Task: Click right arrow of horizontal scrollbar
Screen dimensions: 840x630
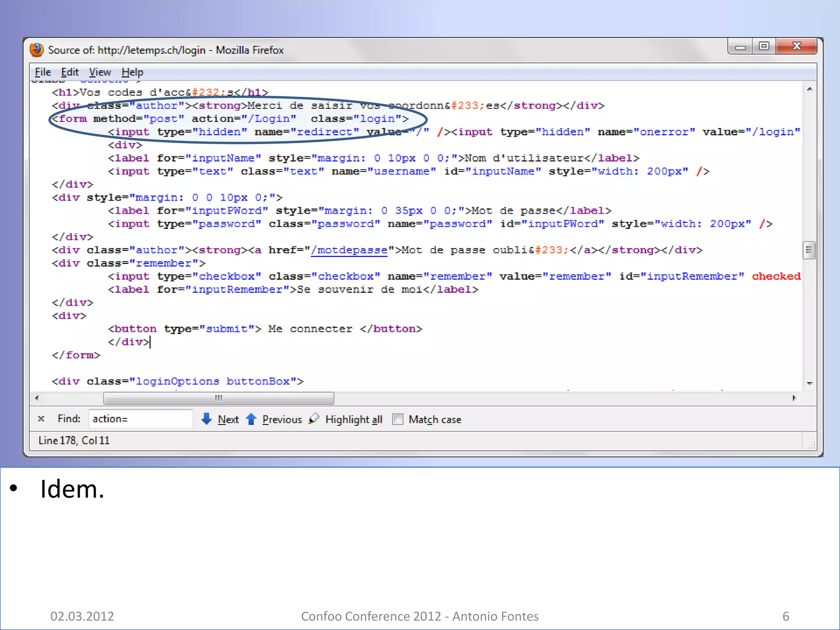Action: pos(794,398)
